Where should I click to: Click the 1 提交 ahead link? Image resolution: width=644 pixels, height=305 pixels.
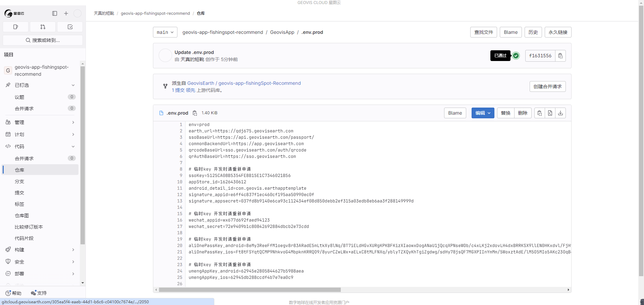pos(178,90)
